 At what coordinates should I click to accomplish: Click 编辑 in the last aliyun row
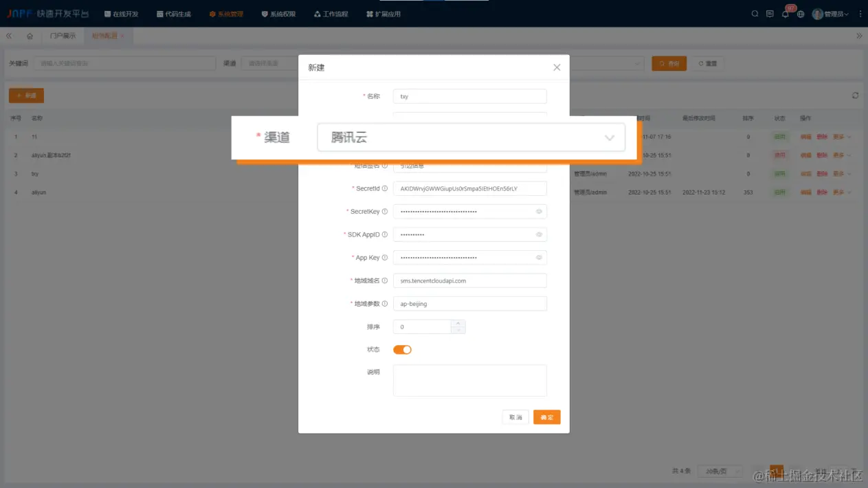coord(805,192)
